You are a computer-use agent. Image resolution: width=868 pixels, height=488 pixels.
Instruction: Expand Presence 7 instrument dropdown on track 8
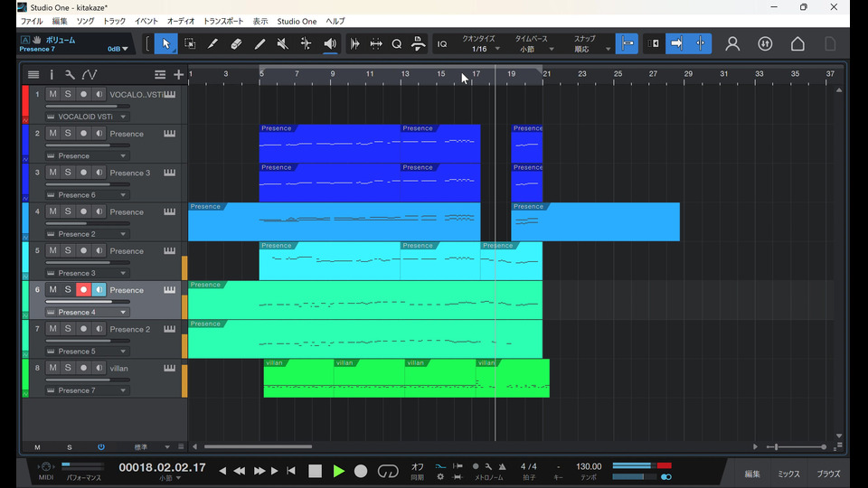(x=123, y=390)
